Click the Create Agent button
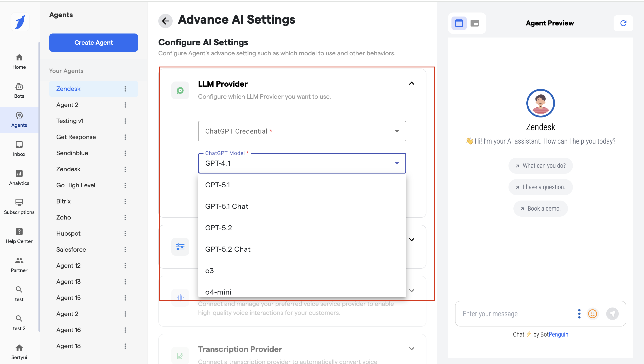The width and height of the screenshot is (644, 364). (93, 42)
